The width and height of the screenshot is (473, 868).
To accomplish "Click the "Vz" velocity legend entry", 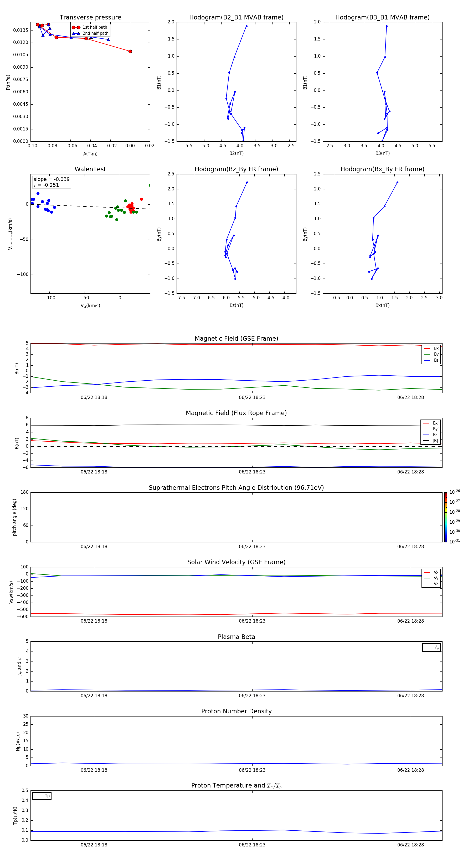I will [x=431, y=584].
